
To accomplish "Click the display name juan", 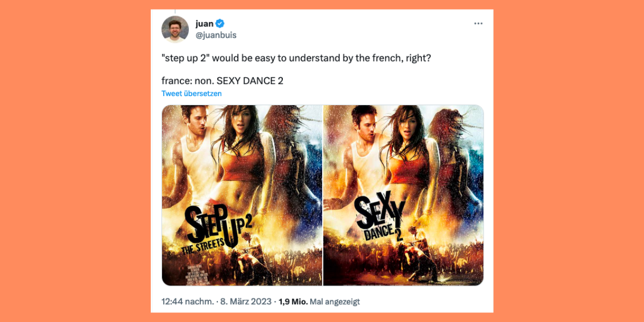I will [204, 24].
